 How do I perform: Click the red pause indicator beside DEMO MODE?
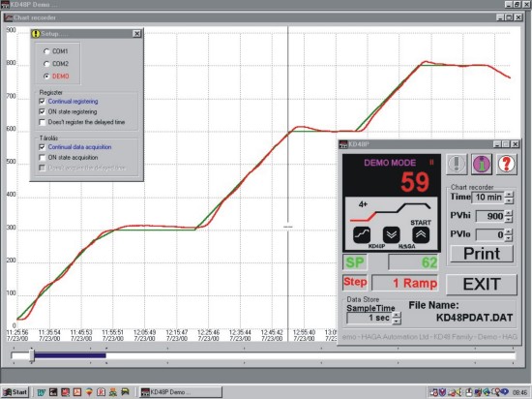[431, 163]
